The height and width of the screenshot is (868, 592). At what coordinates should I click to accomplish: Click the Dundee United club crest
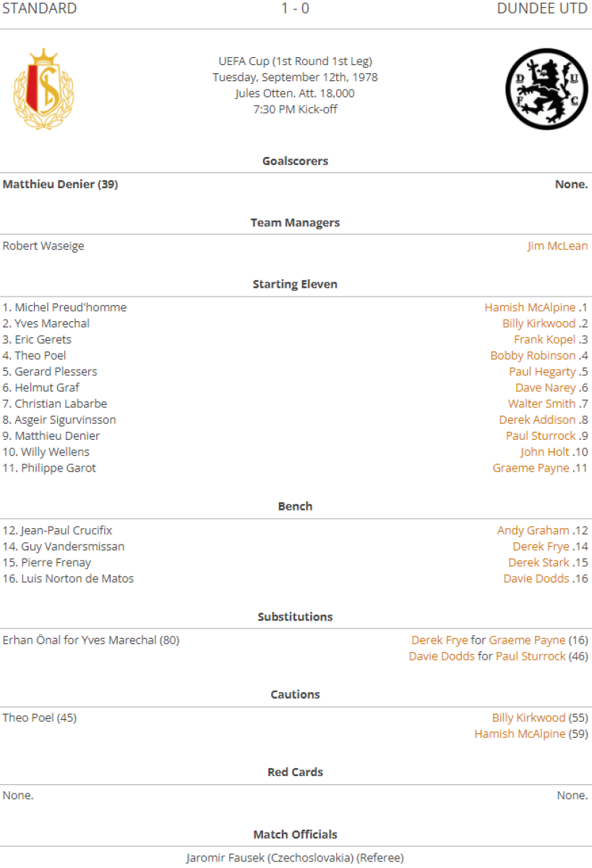[546, 90]
